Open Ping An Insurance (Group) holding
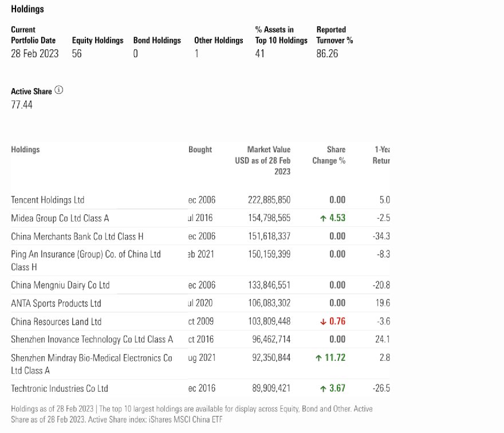The height and width of the screenshot is (433, 504). 85,254
